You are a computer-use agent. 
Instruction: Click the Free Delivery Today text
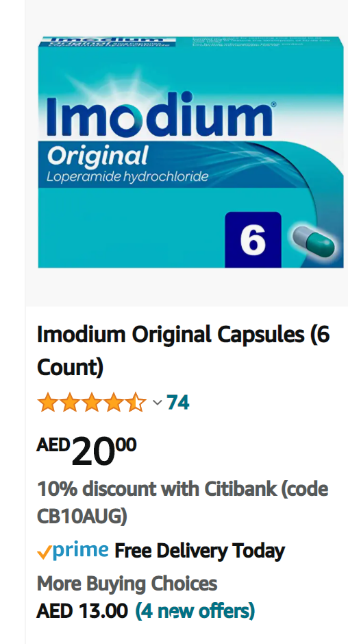coord(199,551)
